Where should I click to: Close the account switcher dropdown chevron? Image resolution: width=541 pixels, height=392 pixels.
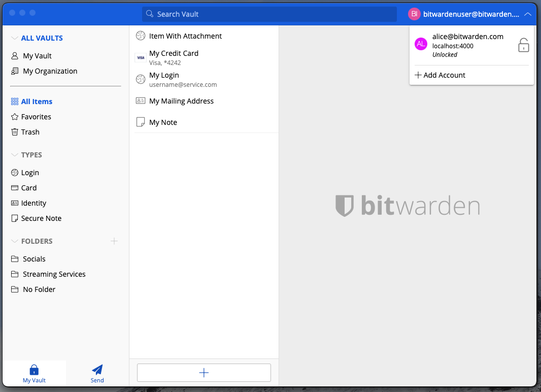(528, 14)
